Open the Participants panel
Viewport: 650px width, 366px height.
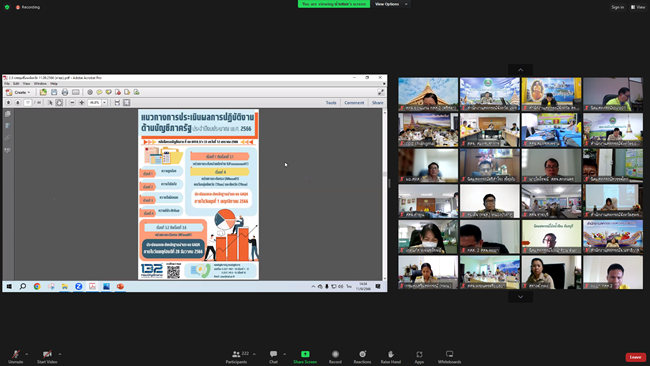point(236,356)
